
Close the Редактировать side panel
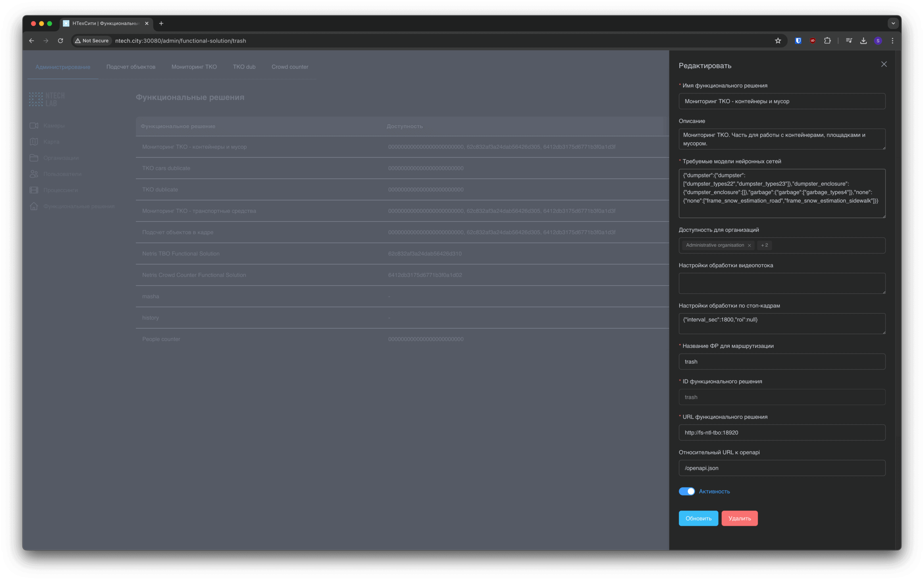884,64
